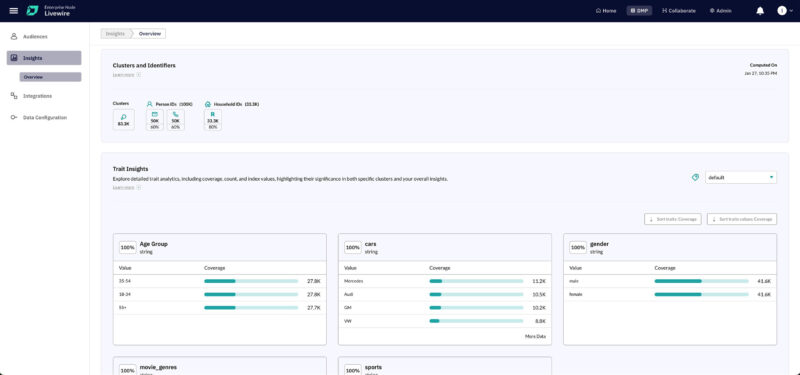The height and width of the screenshot is (375, 800).
Task: Click the Mercedes coverage bar
Action: (476, 281)
